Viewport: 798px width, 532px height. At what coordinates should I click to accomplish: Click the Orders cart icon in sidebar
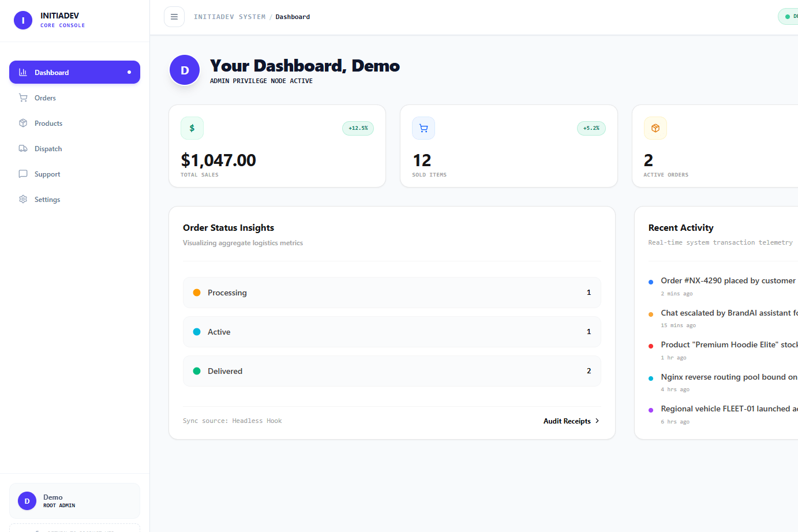pos(23,98)
